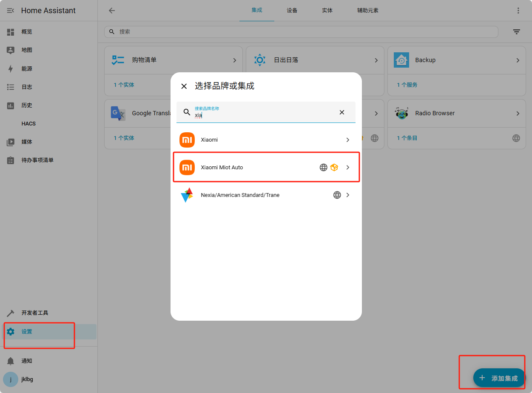Image resolution: width=532 pixels, height=393 pixels.
Task: Focus the 搜索品牌名称 search field
Action: click(266, 112)
